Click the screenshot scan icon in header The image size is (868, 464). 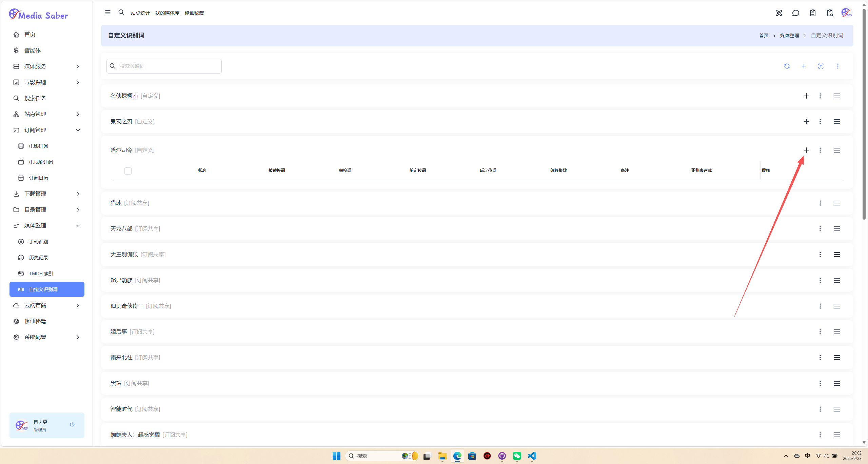778,13
